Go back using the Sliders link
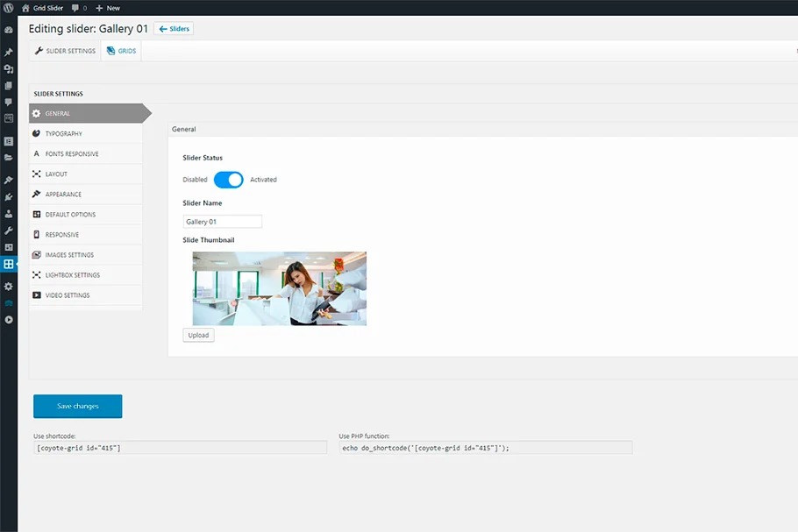Viewport: 798px width, 532px height. pyautogui.click(x=174, y=29)
